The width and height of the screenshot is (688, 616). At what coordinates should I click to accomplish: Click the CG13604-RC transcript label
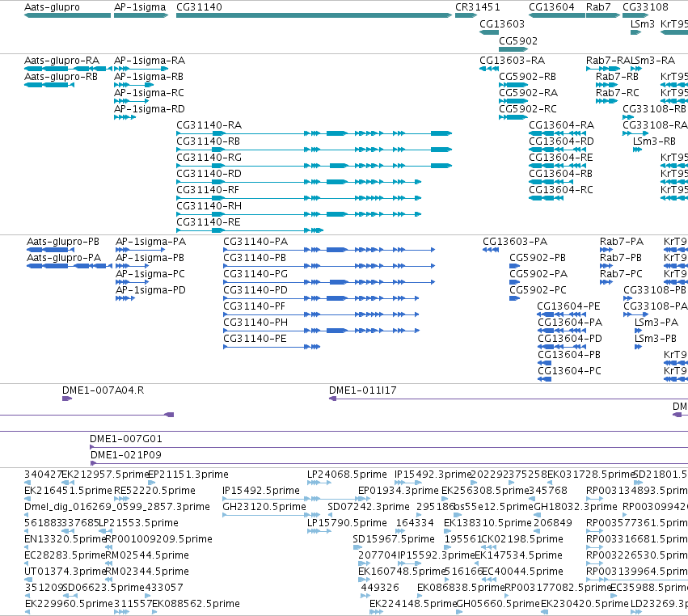561,189
